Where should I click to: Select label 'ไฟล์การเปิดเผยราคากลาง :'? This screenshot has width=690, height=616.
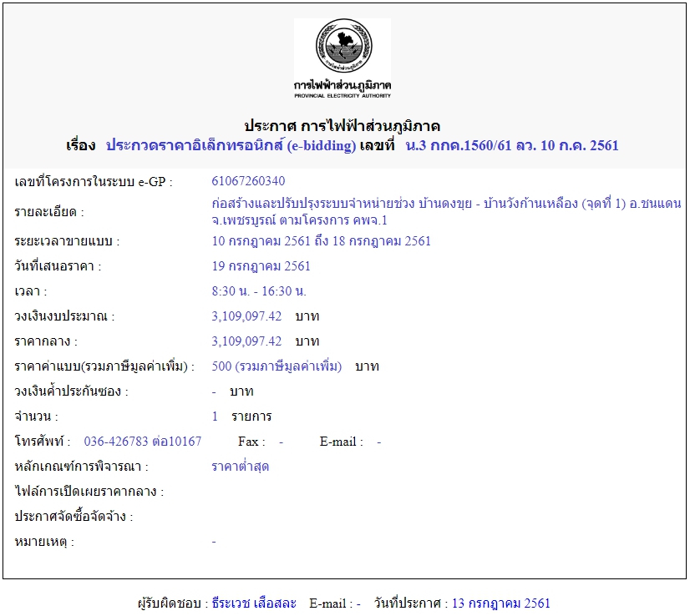click(89, 492)
